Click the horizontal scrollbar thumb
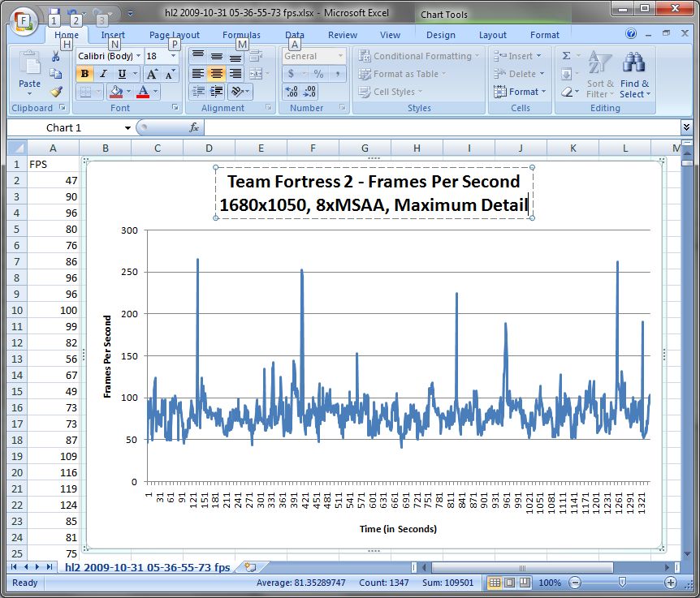 [x=522, y=567]
